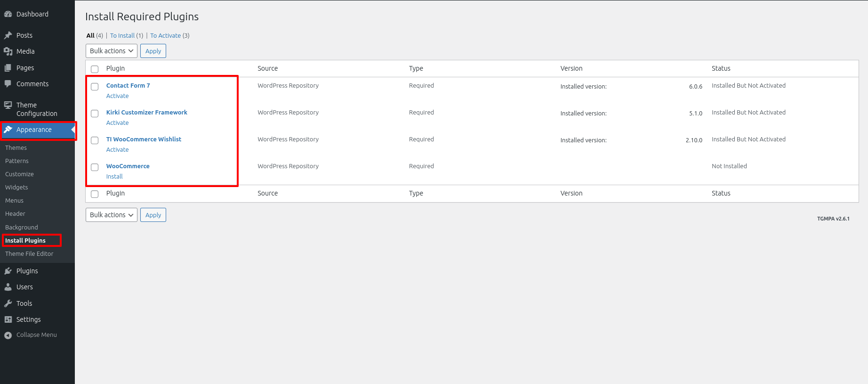868x384 pixels.
Task: Open Media via its sidebar icon
Action: click(8, 51)
